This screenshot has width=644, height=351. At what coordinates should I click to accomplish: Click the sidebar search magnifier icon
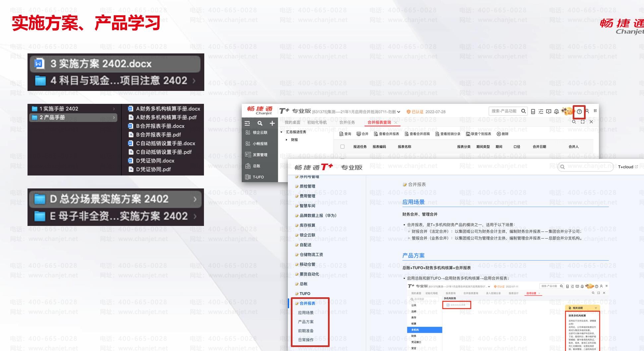(260, 123)
